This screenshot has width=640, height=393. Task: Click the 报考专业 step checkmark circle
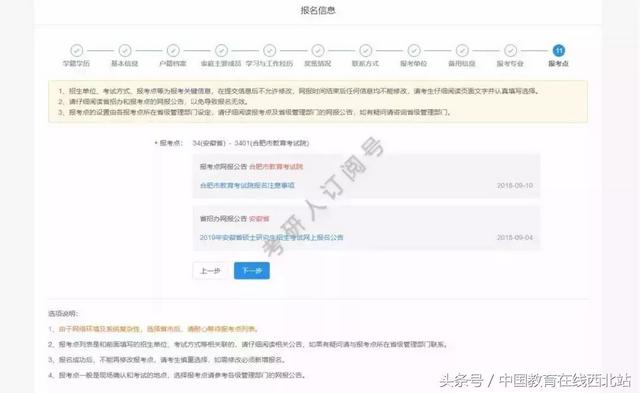pyautogui.click(x=510, y=51)
